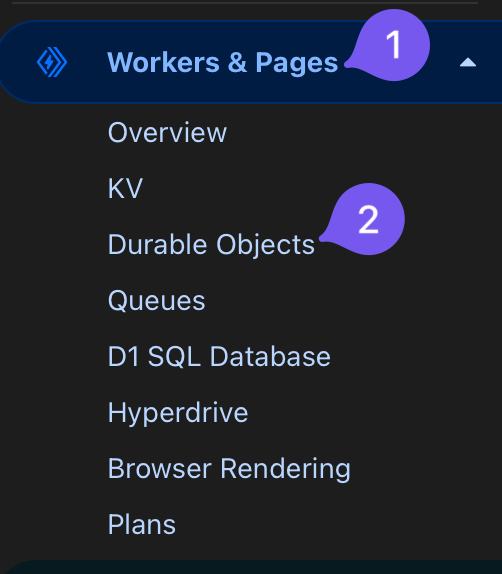This screenshot has height=574, width=502.
Task: Open the D1 SQL Database page
Action: pos(219,357)
